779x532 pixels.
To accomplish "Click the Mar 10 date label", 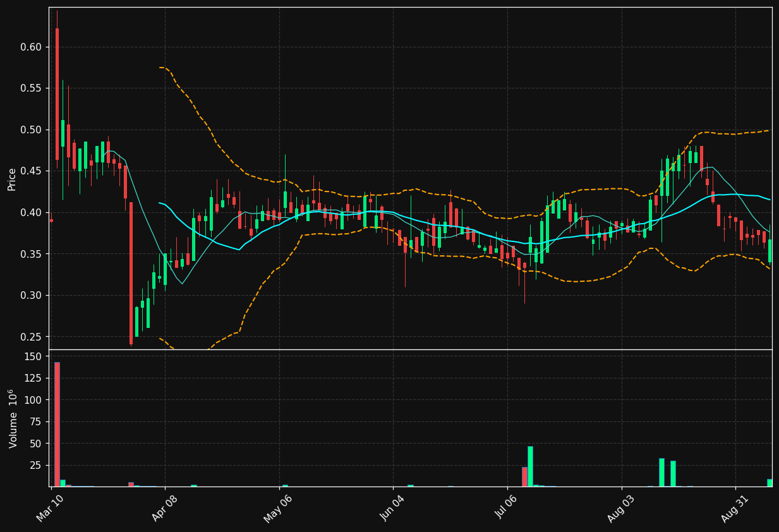I will [x=50, y=508].
